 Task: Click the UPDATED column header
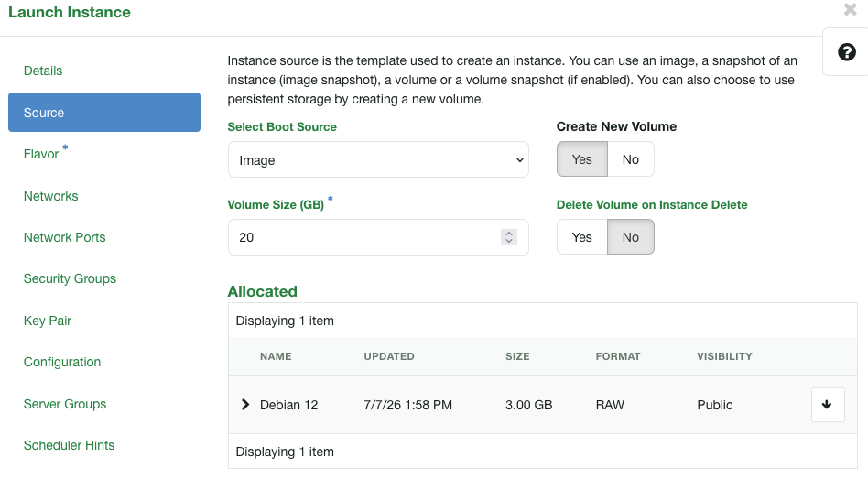pos(388,356)
